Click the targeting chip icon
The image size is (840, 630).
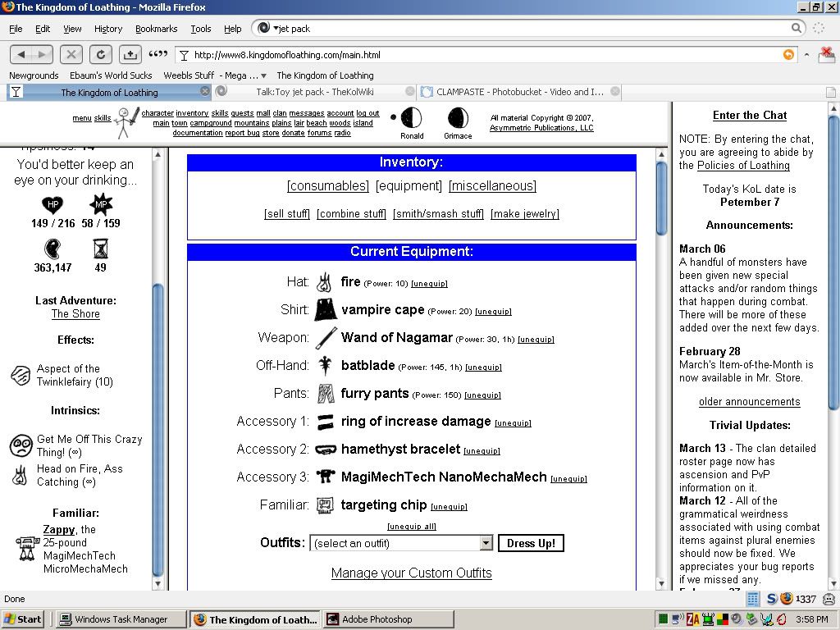click(x=325, y=505)
